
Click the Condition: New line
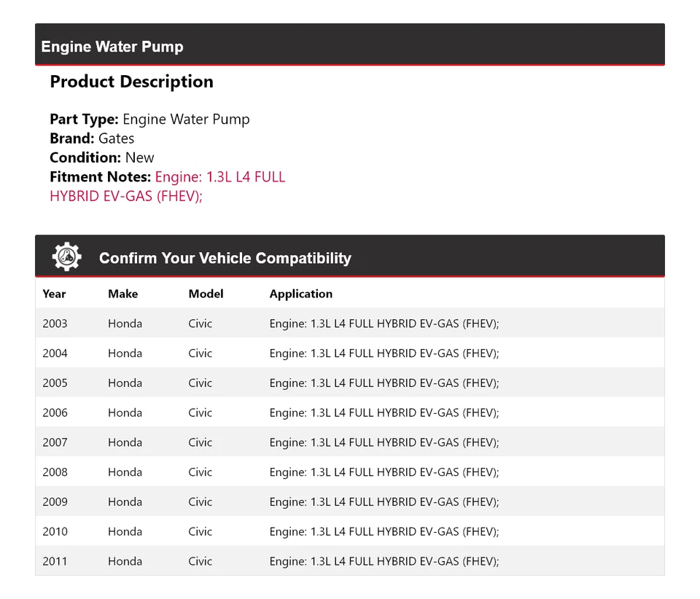pos(102,157)
